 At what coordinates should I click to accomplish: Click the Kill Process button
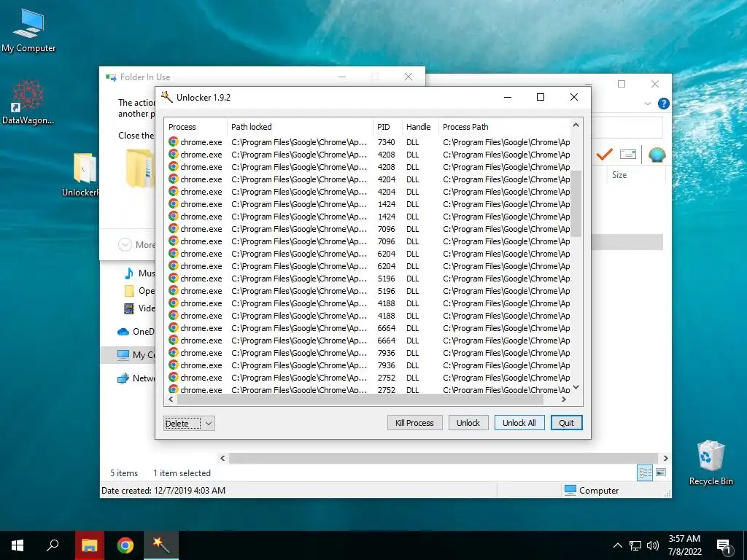(x=414, y=423)
